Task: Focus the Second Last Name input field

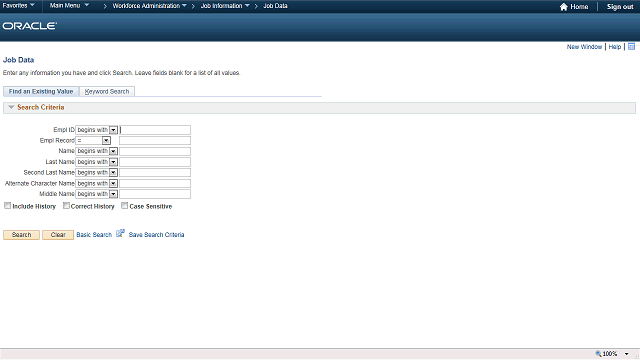Action: click(155, 173)
